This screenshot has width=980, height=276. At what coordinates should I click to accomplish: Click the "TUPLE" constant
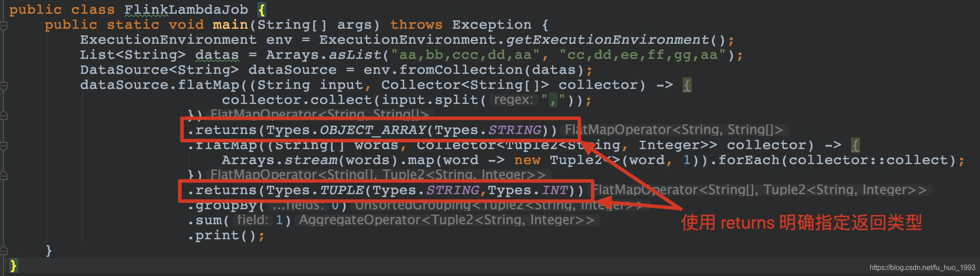[342, 190]
